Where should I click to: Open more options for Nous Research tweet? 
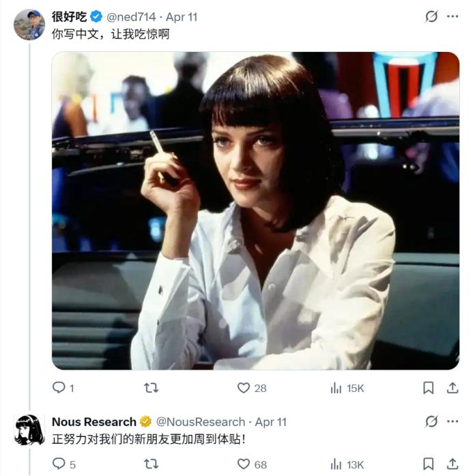(452, 421)
